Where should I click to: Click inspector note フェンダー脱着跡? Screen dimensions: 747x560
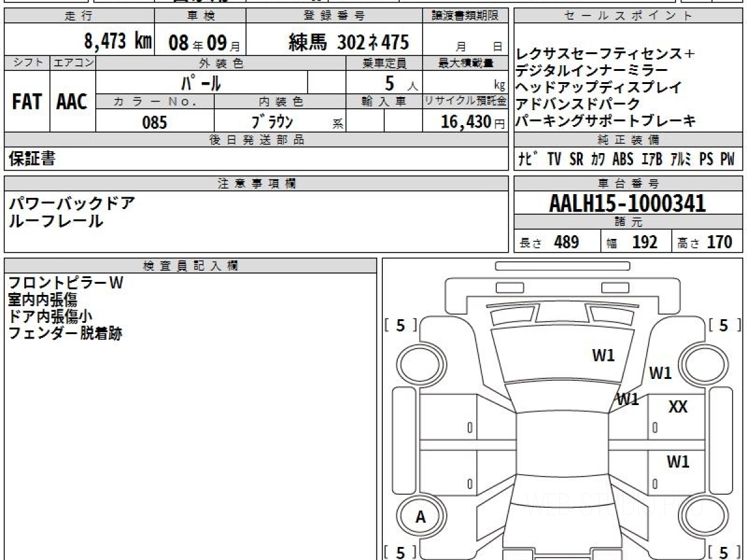pos(65,333)
